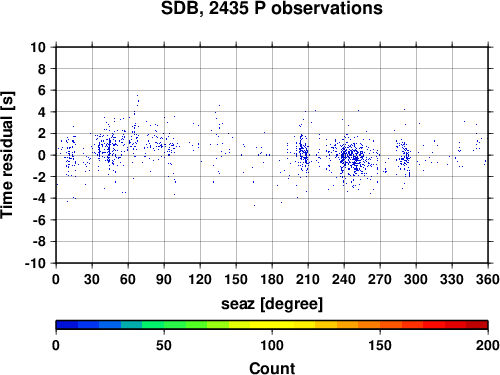Click the x-axis tick label '210'
This screenshot has width=500, height=375.
[308, 279]
